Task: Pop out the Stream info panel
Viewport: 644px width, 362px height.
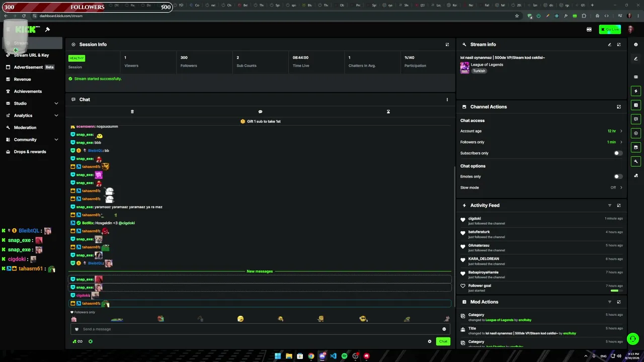Action: tap(619, 44)
